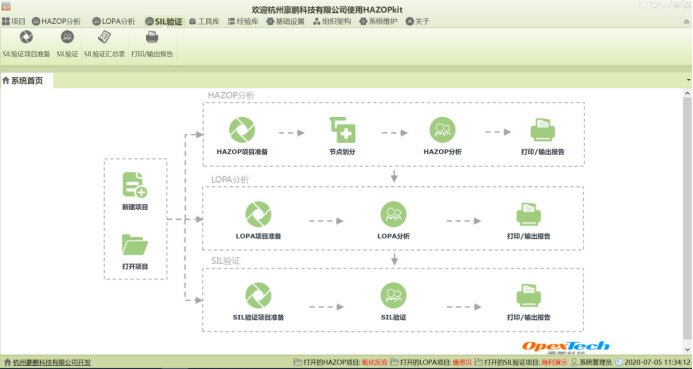Image resolution: width=693 pixels, height=369 pixels.
Task: Open a project via 打开项目 folder icon
Action: tap(135, 244)
